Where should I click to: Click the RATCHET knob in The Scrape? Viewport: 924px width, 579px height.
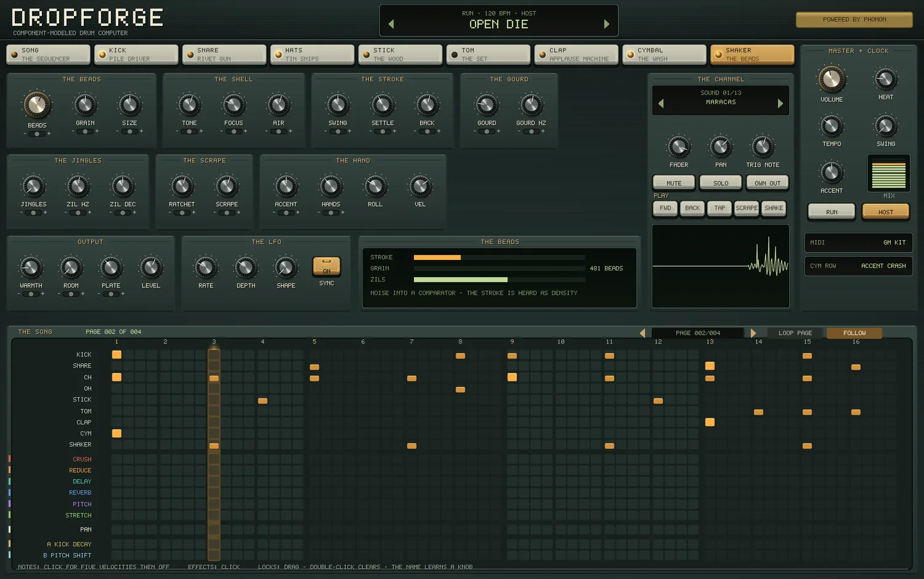182,187
